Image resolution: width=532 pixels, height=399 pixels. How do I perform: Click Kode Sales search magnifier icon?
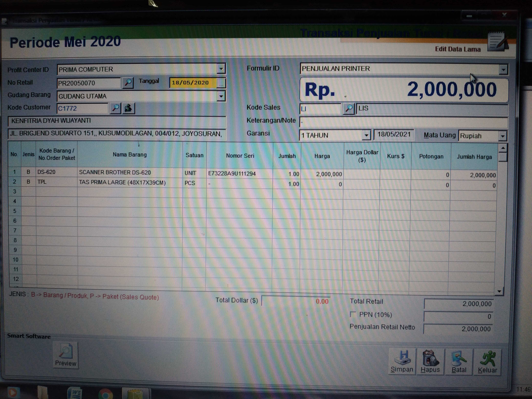[x=348, y=109]
